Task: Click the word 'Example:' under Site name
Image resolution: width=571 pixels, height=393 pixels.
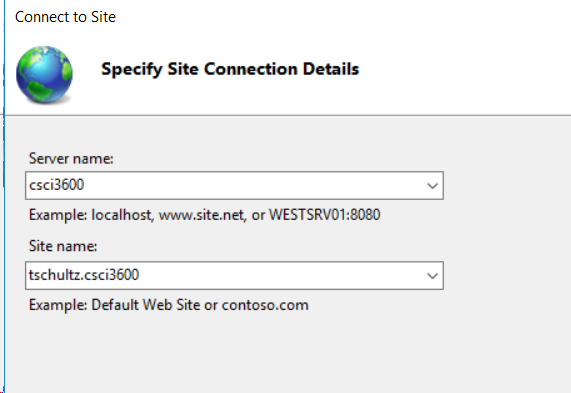Action: click(x=58, y=305)
